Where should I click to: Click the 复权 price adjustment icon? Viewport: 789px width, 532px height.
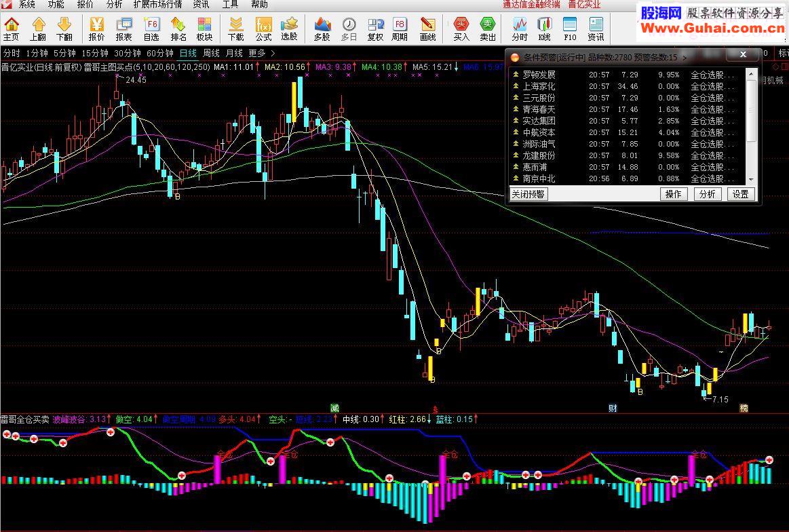pos(375,28)
